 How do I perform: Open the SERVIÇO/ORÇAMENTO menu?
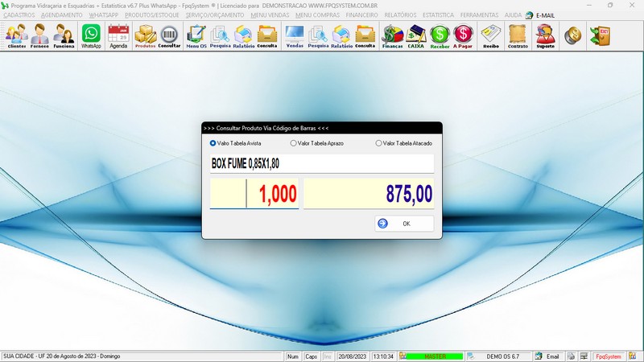215,15
